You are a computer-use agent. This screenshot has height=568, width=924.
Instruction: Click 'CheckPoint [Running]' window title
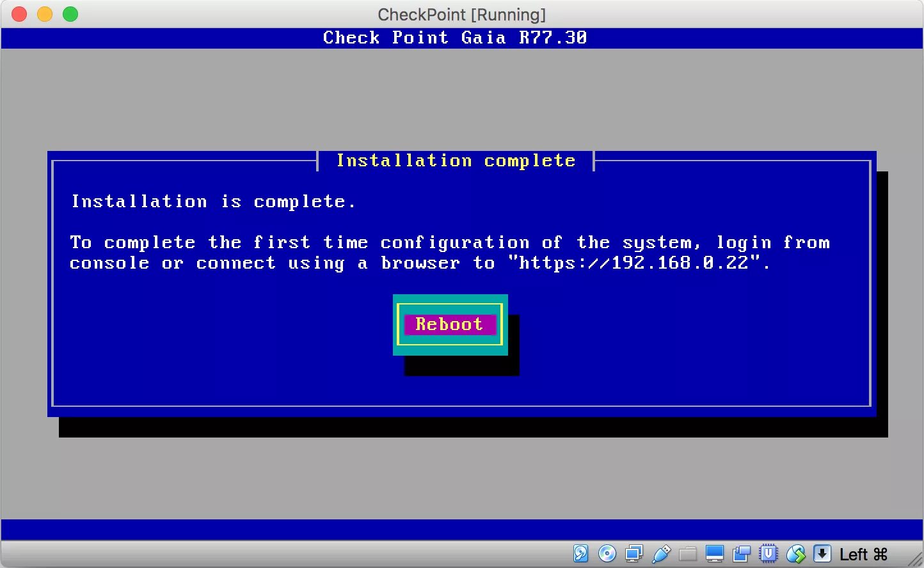click(462, 14)
